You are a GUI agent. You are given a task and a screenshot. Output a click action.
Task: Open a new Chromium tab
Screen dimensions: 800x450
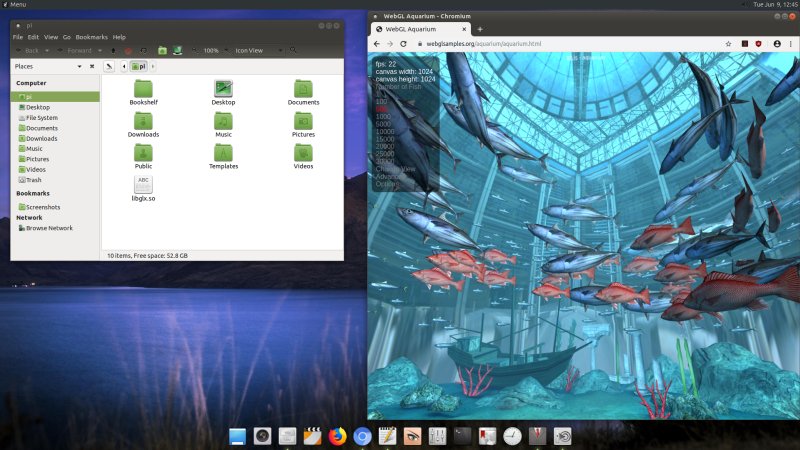480,29
